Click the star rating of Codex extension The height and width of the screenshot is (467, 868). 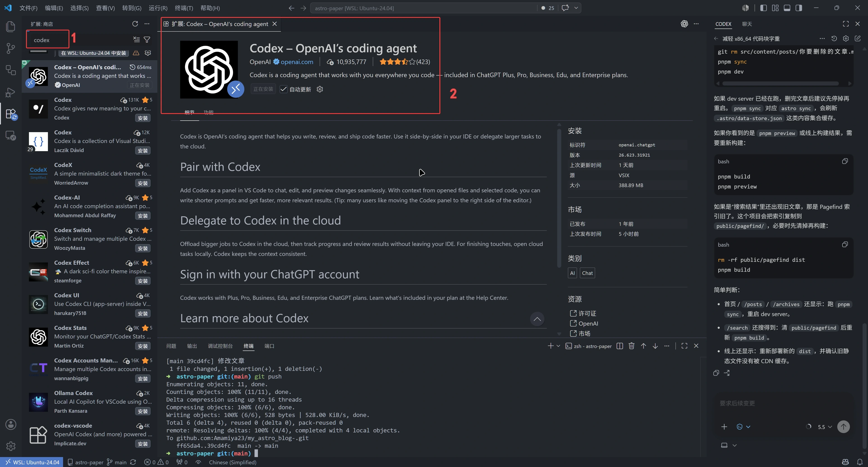point(398,62)
